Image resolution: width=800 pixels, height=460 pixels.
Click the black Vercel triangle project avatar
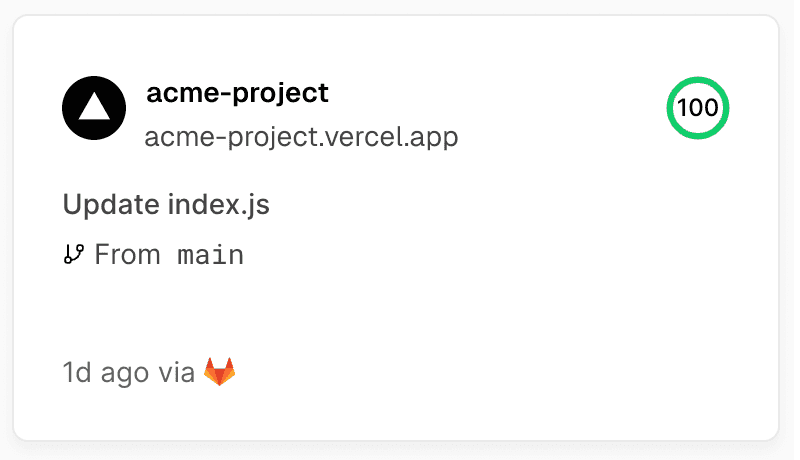tap(94, 108)
